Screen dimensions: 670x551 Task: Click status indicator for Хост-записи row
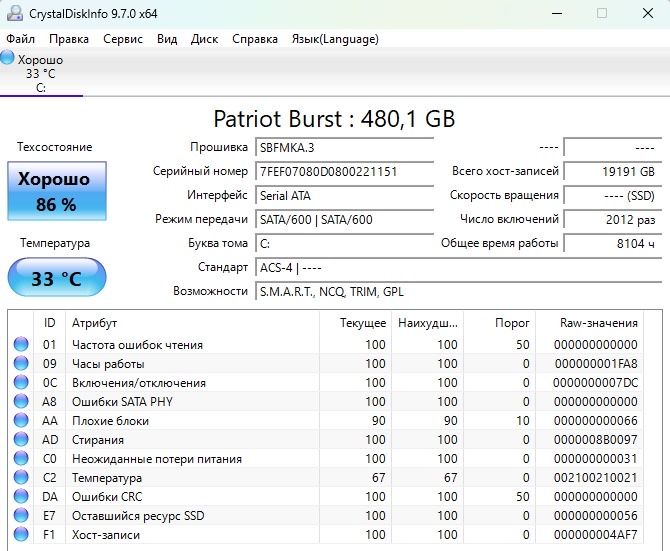point(21,534)
